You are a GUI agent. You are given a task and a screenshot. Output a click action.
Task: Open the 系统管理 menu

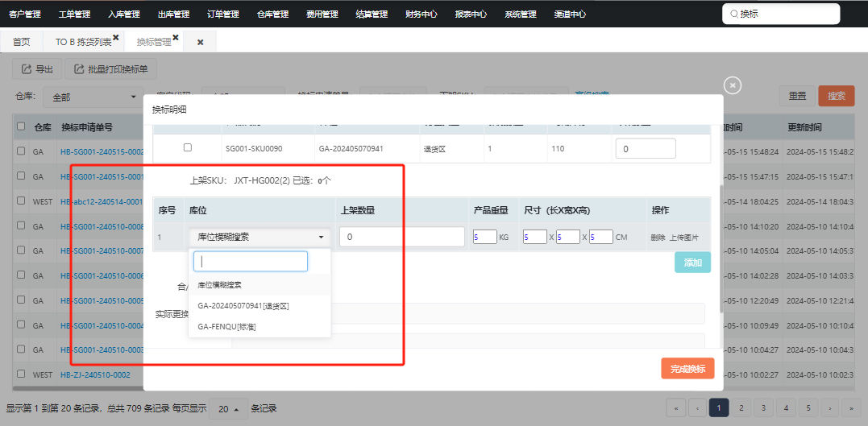point(521,14)
